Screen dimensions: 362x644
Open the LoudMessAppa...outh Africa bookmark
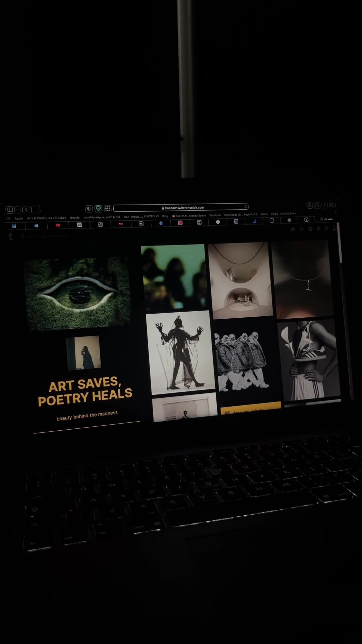pyautogui.click(x=102, y=217)
